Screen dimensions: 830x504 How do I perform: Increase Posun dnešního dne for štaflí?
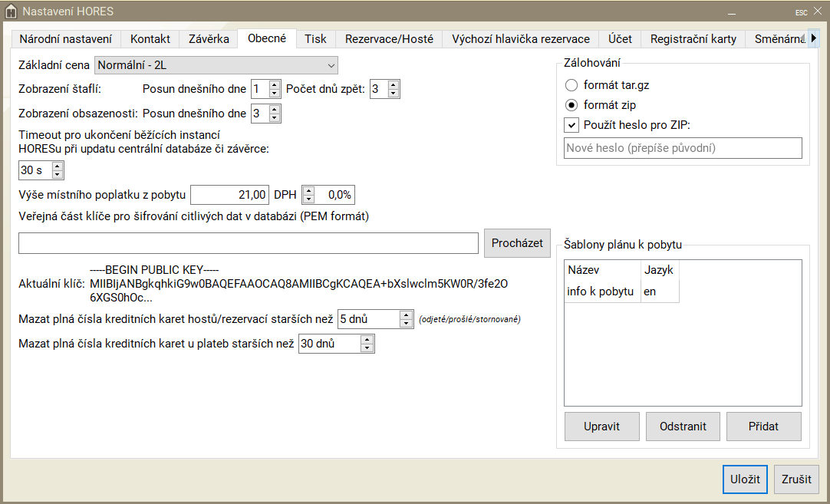click(275, 85)
